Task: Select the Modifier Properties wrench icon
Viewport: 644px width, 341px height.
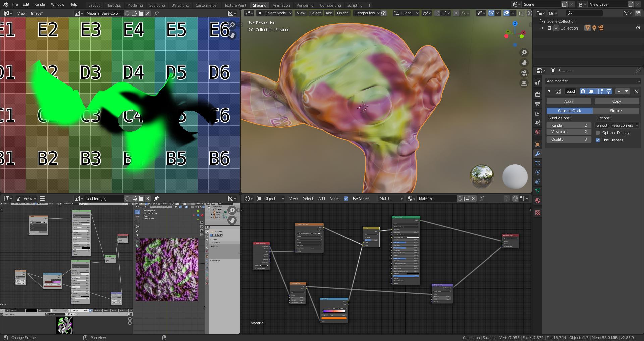Action: click(x=538, y=154)
